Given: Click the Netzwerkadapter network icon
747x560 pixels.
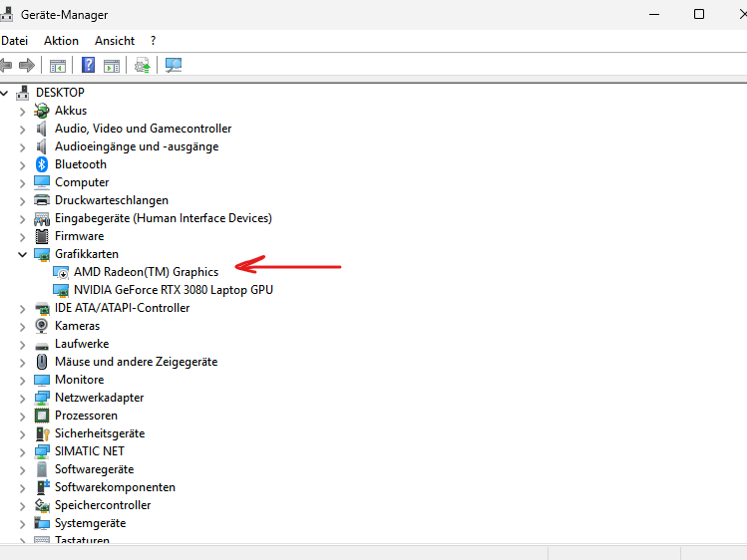Looking at the screenshot, I should 42,398.
